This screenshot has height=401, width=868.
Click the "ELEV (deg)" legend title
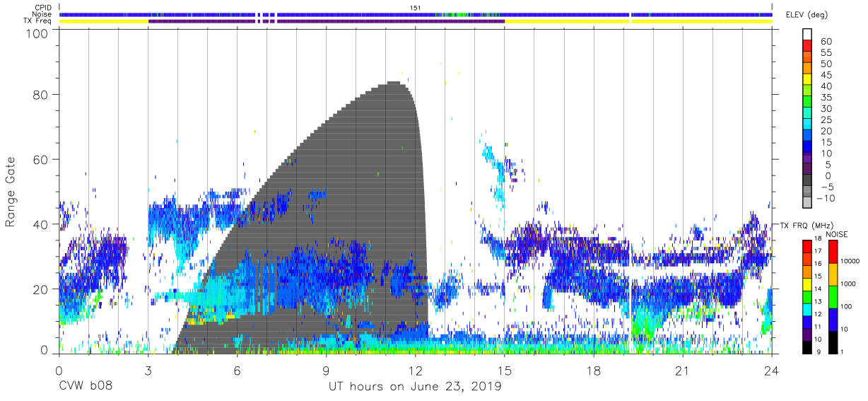(x=807, y=15)
